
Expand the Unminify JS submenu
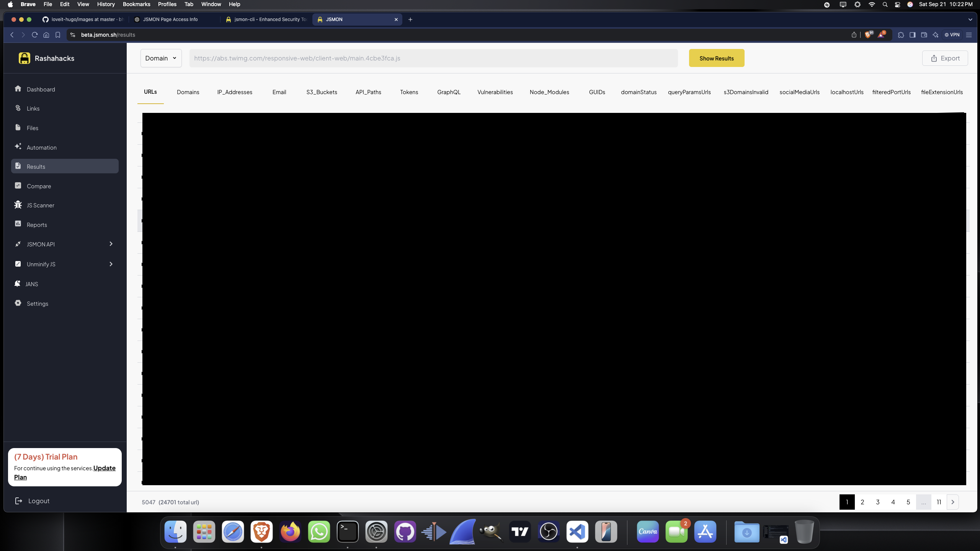[x=111, y=264]
